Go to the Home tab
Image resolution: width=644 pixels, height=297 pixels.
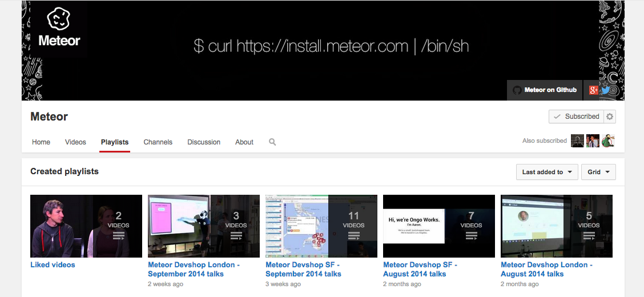(x=41, y=142)
